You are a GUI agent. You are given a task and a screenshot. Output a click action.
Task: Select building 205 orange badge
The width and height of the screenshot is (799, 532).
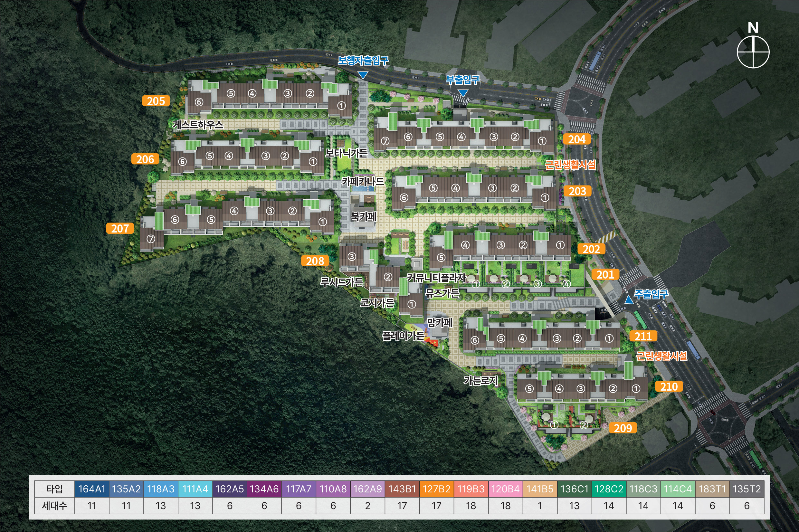pyautogui.click(x=156, y=101)
